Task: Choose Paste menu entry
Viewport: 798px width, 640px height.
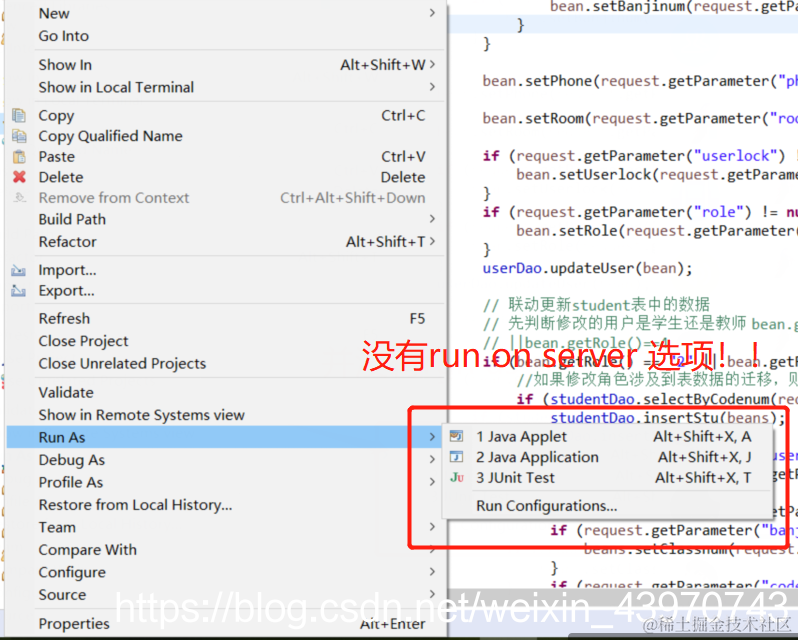Action: coord(226,156)
